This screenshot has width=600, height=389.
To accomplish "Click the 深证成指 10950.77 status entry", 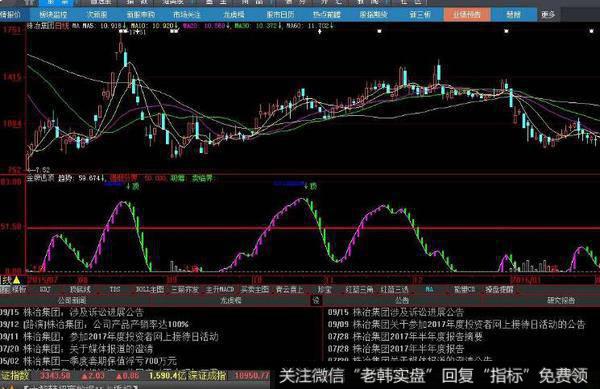I will [228, 376].
